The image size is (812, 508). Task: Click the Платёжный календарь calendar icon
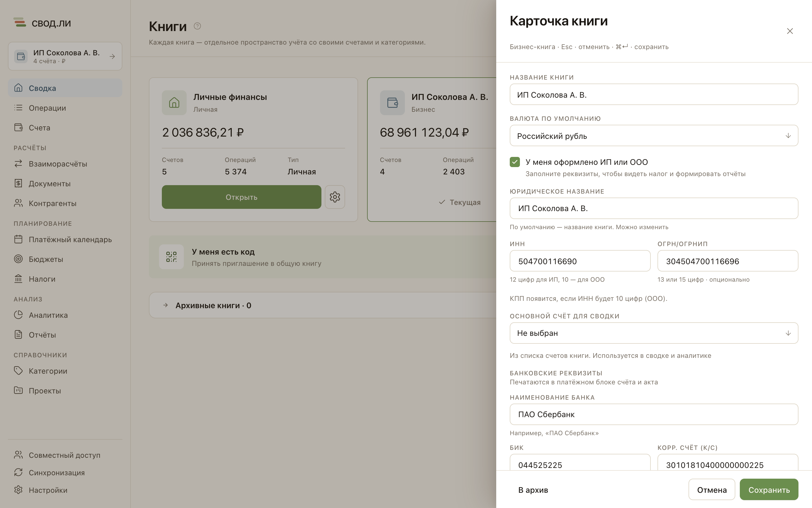click(18, 239)
